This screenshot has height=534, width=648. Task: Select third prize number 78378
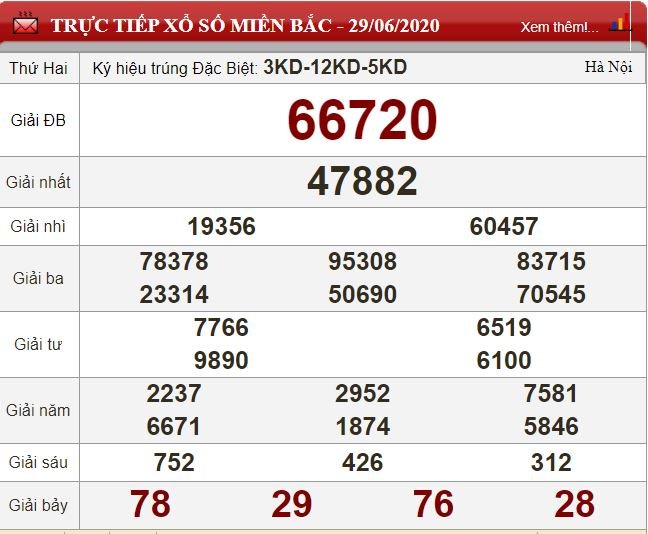click(x=174, y=262)
